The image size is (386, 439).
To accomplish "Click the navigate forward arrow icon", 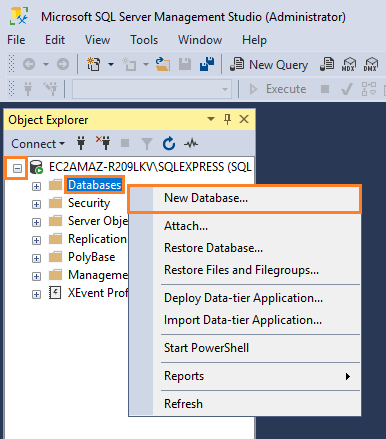I will 63,64.
